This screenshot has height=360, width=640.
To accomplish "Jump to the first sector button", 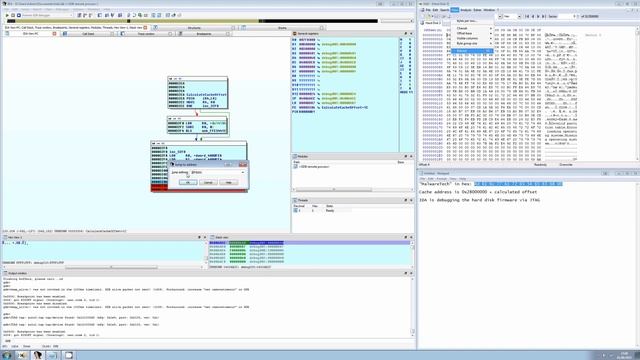I will [527, 16].
